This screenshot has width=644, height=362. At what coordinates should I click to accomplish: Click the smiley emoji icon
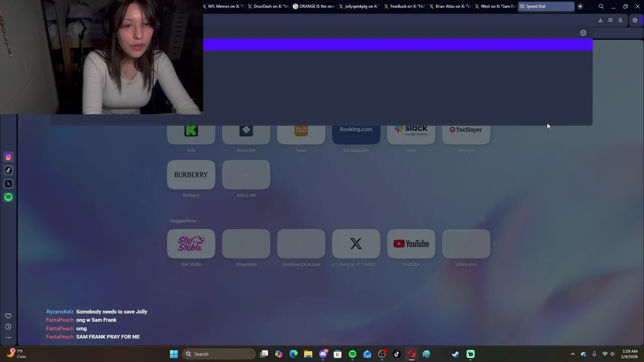583,33
